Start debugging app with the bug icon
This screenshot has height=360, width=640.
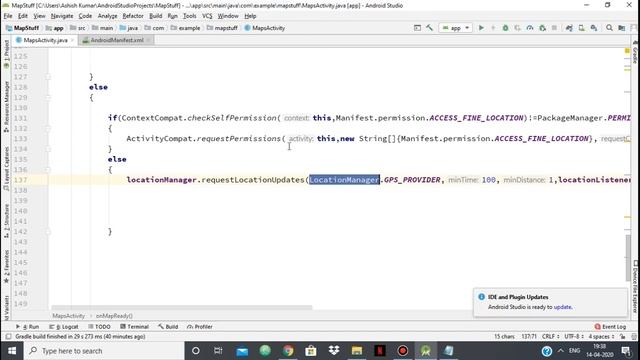pos(505,28)
